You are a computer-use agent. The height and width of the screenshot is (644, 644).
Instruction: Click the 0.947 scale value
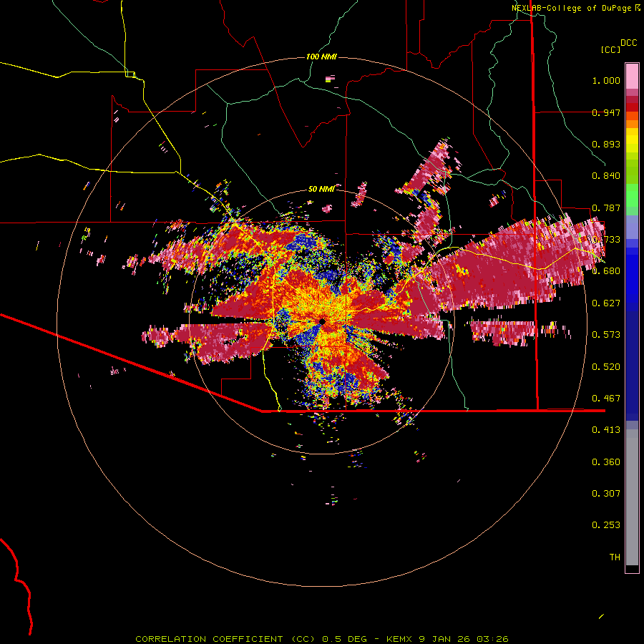coord(606,112)
